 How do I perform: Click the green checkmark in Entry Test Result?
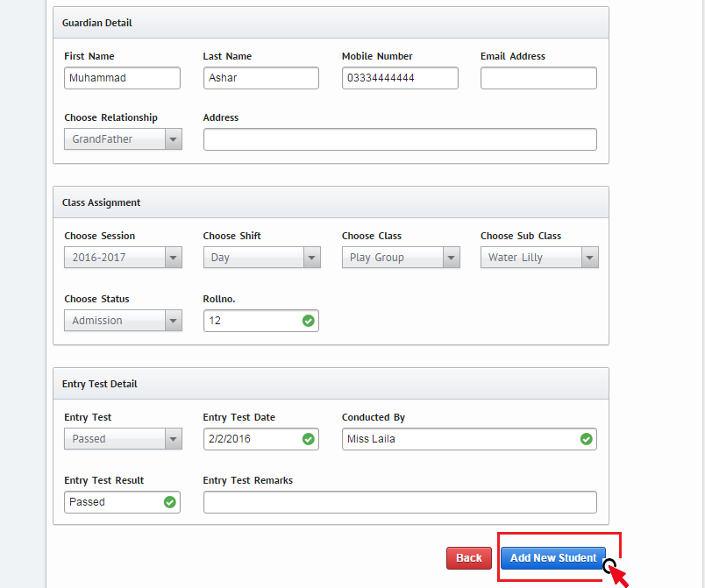tap(169, 502)
